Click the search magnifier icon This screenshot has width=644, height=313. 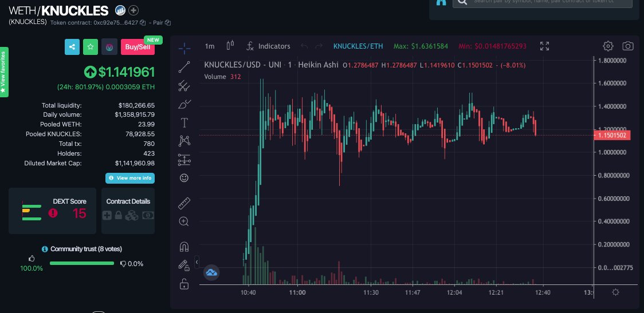pos(462,2)
